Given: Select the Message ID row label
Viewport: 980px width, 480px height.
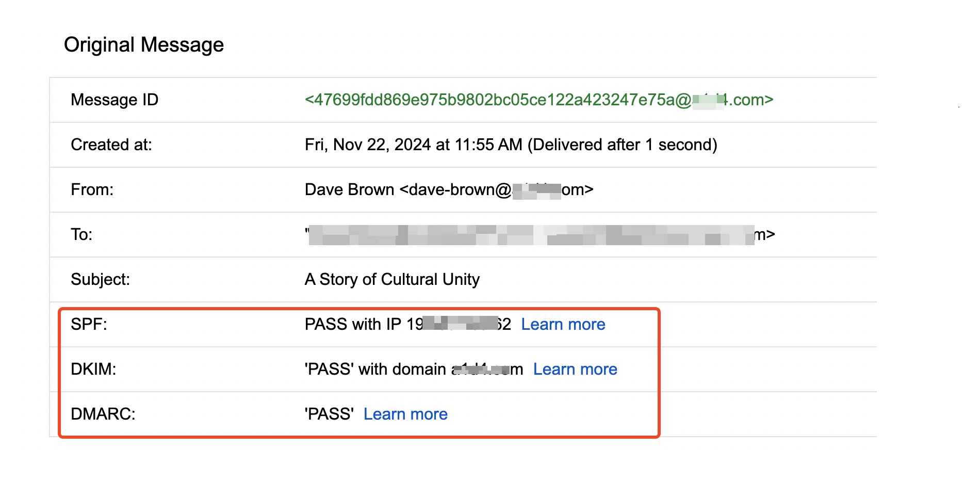Looking at the screenshot, I should pyautogui.click(x=115, y=100).
